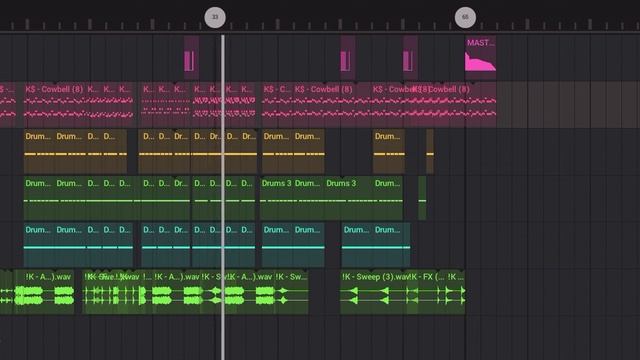Select the "!K - Sw..." audio clip ending the middle group

[x=291, y=293]
